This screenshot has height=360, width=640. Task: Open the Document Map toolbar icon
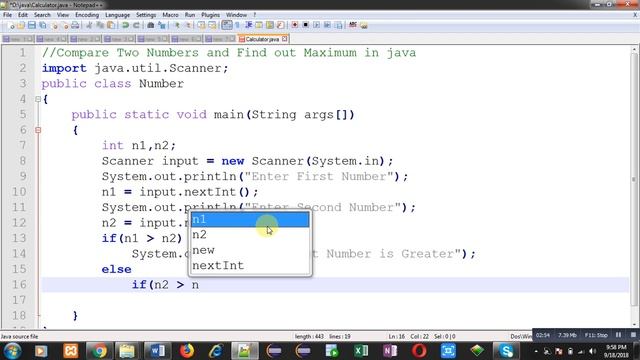269,25
